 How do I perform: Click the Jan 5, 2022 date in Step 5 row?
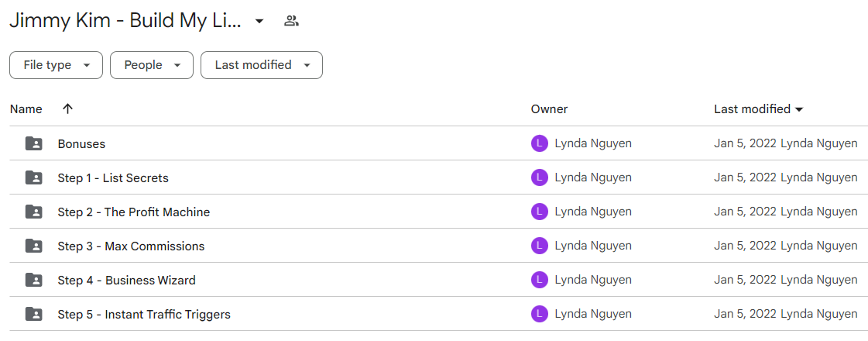(x=745, y=315)
